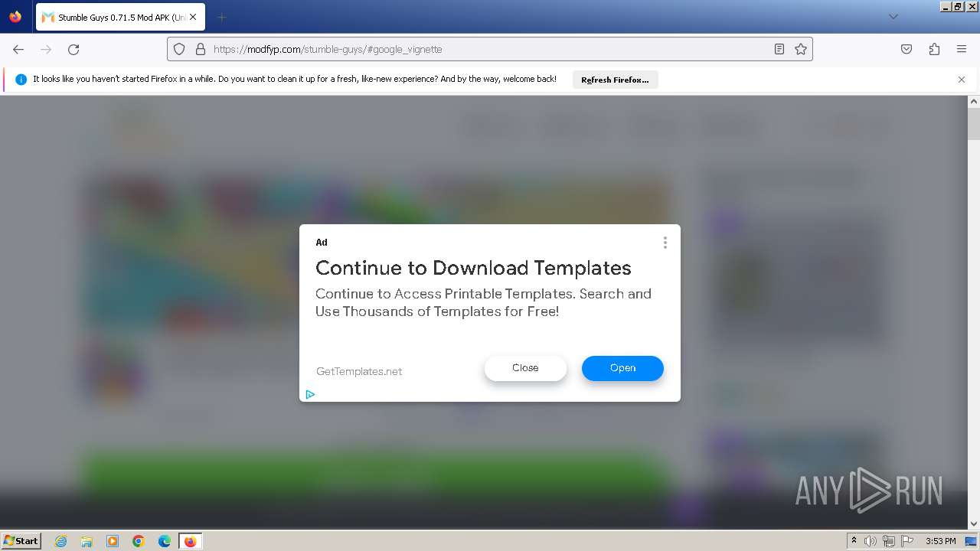
Task: Show hidden system tray icons
Action: coord(854,541)
